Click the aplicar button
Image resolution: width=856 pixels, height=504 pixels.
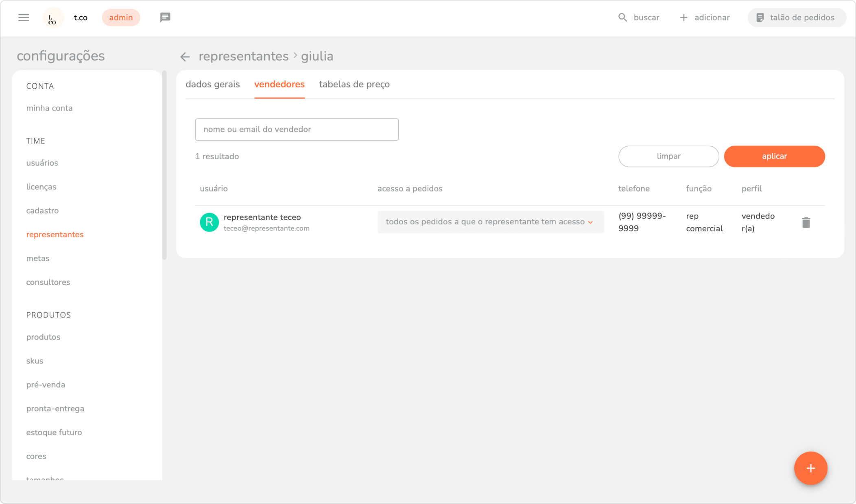pyautogui.click(x=774, y=156)
